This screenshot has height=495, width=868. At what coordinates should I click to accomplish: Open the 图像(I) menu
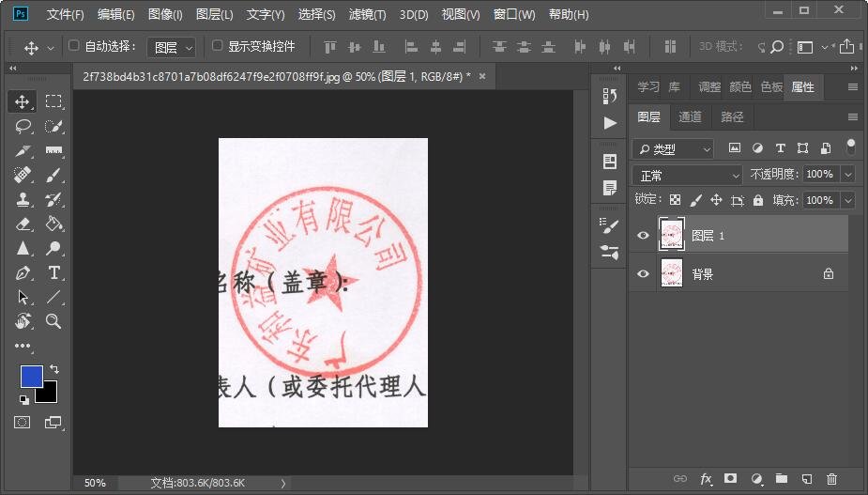click(x=165, y=14)
